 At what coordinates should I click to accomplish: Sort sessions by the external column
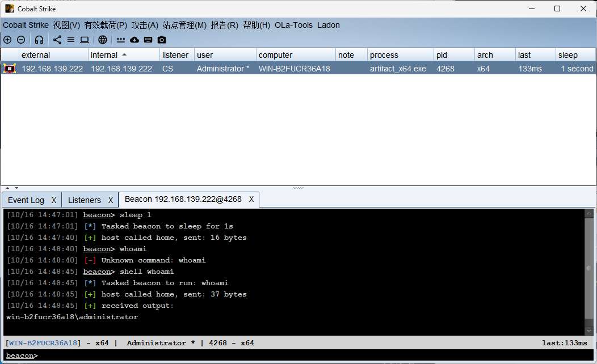tap(54, 55)
